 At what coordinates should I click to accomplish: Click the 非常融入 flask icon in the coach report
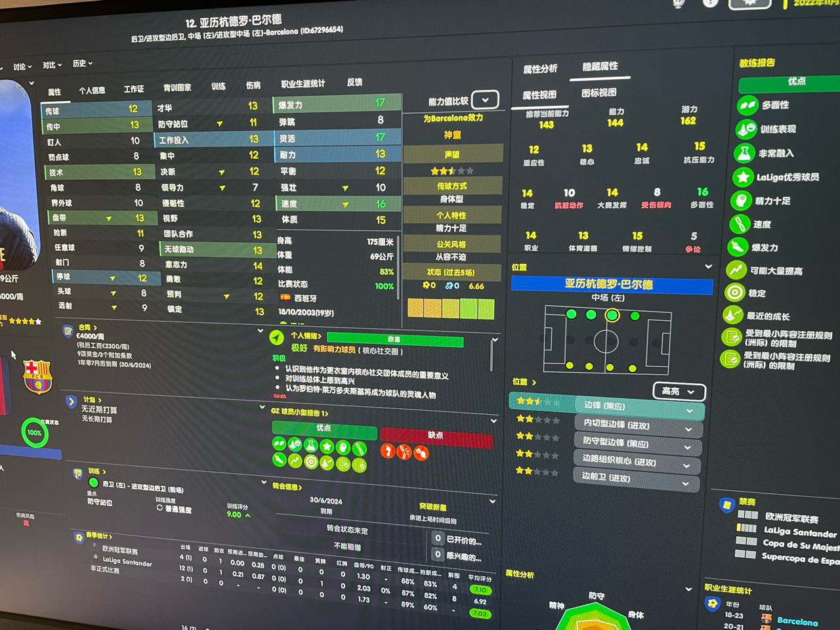744,154
